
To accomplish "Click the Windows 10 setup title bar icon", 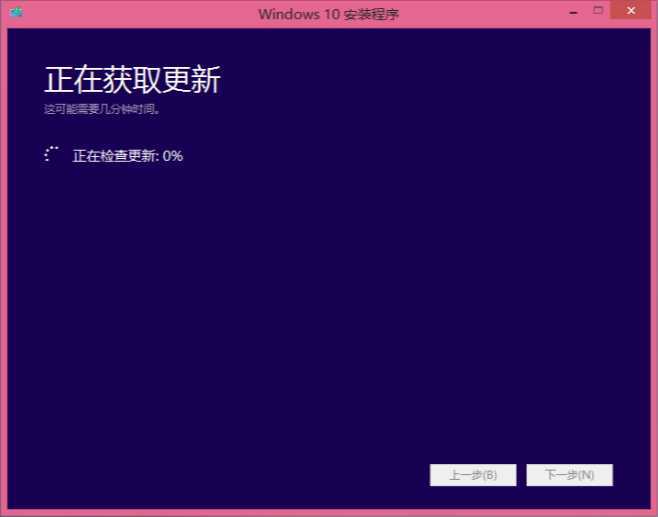I will tap(16, 13).
